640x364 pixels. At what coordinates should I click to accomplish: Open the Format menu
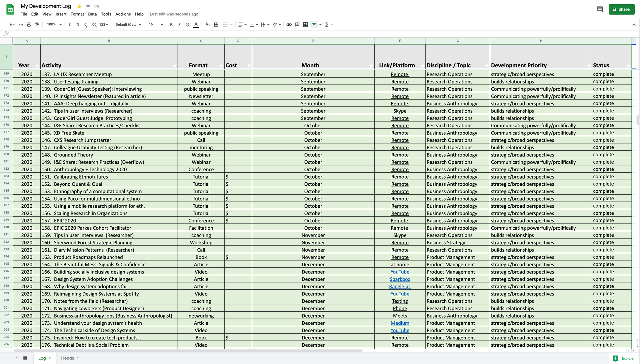(x=77, y=14)
